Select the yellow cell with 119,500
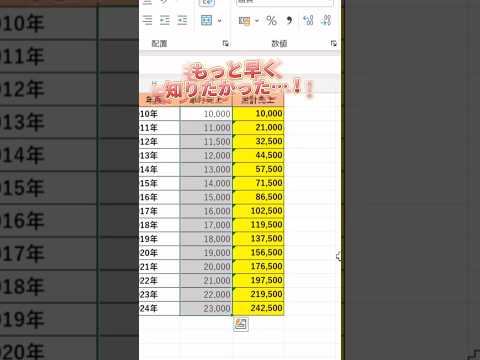 coord(258,225)
